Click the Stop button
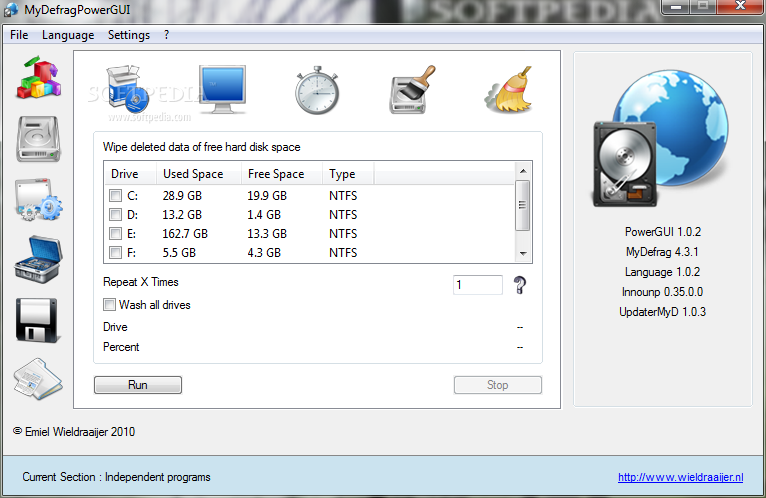Image resolution: width=766 pixels, height=498 pixels. tap(497, 385)
